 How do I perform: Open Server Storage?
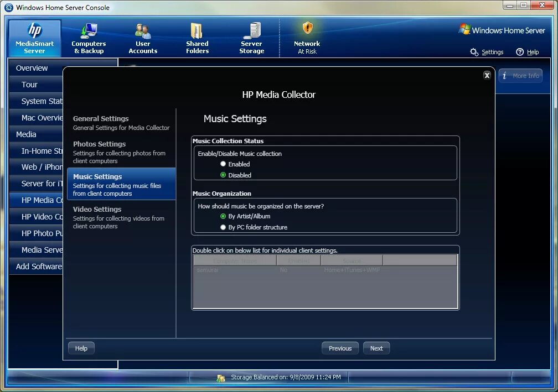click(x=251, y=38)
